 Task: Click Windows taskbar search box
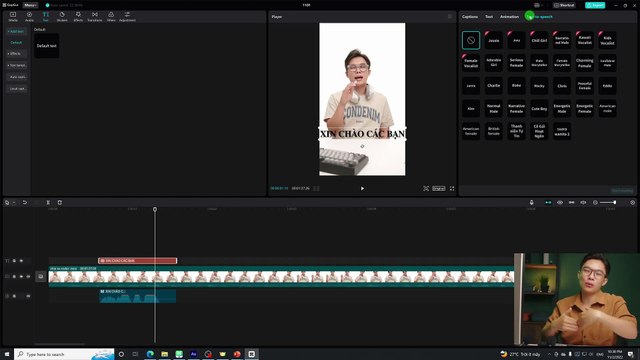tap(64, 354)
